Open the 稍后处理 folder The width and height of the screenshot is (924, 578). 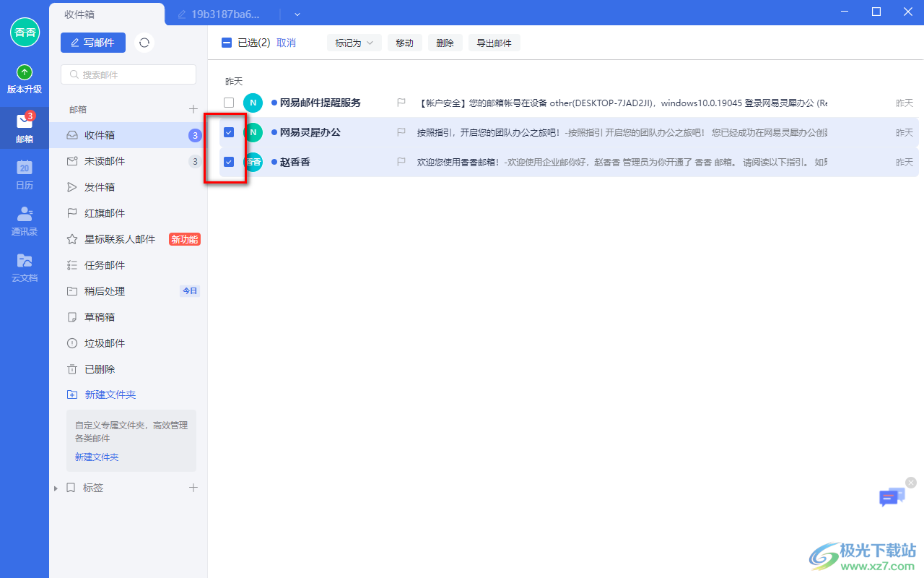(128, 291)
